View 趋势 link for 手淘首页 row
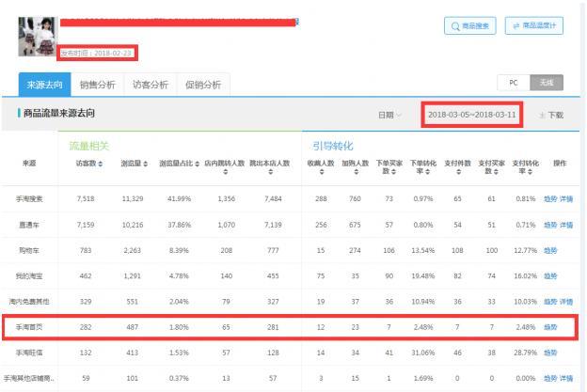587x392 pixels. (x=549, y=326)
